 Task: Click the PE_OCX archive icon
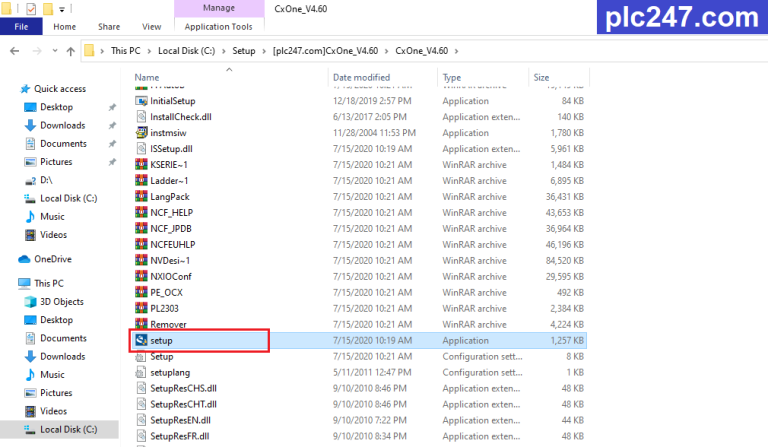click(x=141, y=292)
